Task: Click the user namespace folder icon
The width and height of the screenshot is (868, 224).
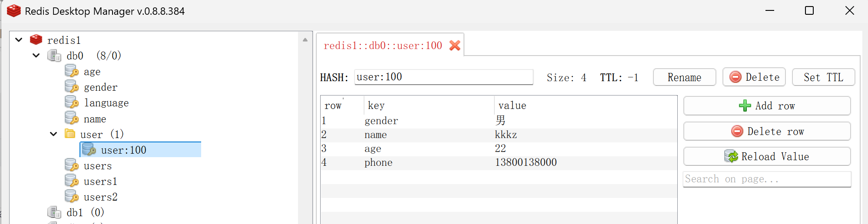Action: click(70, 133)
